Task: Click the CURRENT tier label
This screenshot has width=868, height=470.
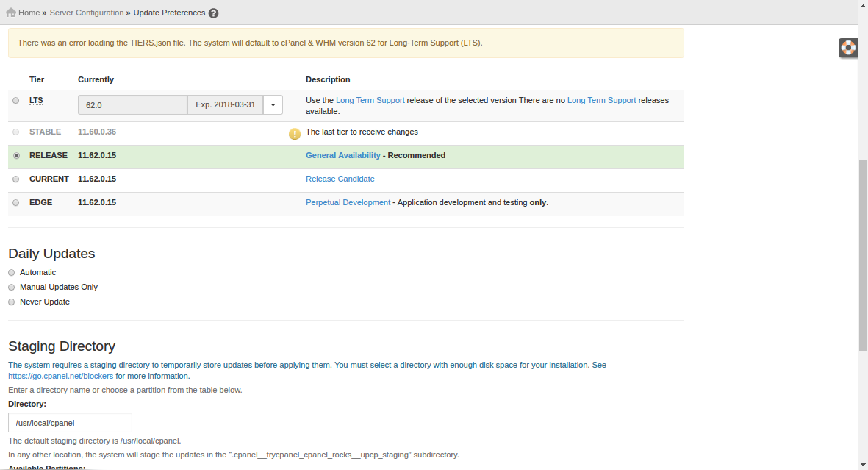Action: [x=49, y=179]
